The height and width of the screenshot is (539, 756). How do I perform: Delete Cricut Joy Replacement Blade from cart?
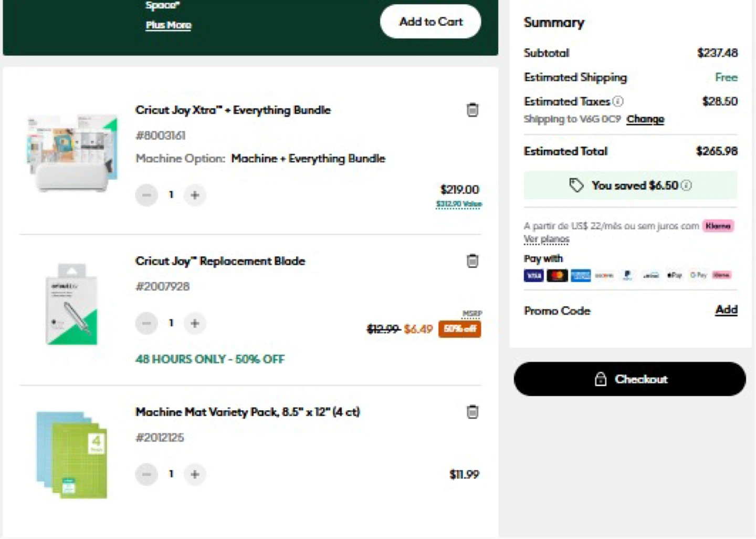[472, 261]
